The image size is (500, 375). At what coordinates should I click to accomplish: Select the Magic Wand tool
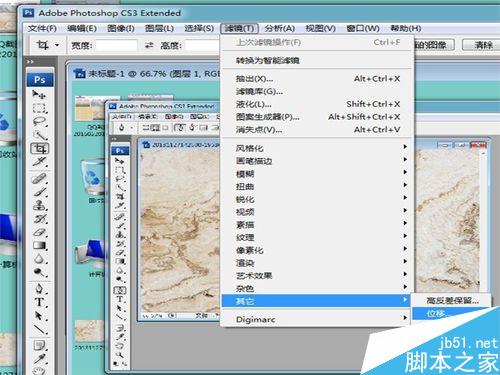click(39, 135)
